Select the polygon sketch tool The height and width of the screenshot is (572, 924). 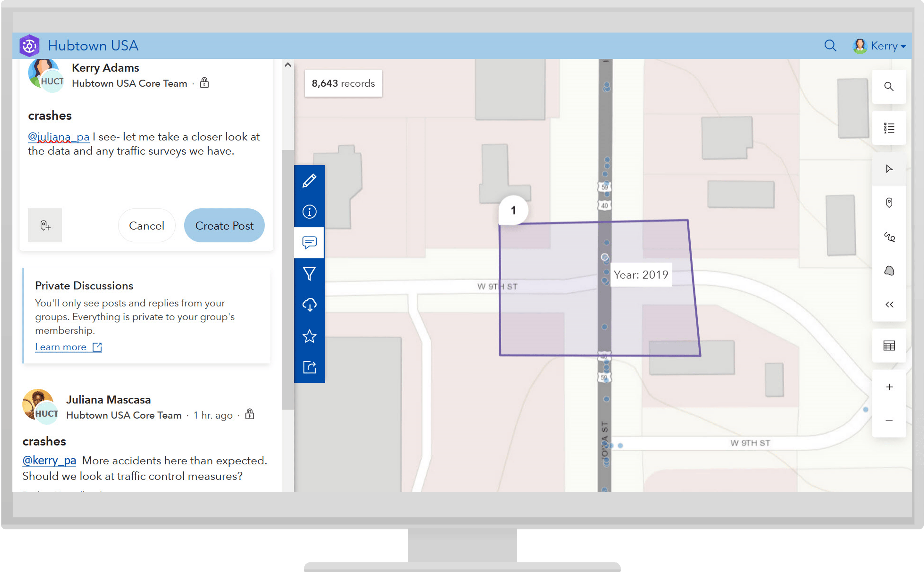(889, 271)
